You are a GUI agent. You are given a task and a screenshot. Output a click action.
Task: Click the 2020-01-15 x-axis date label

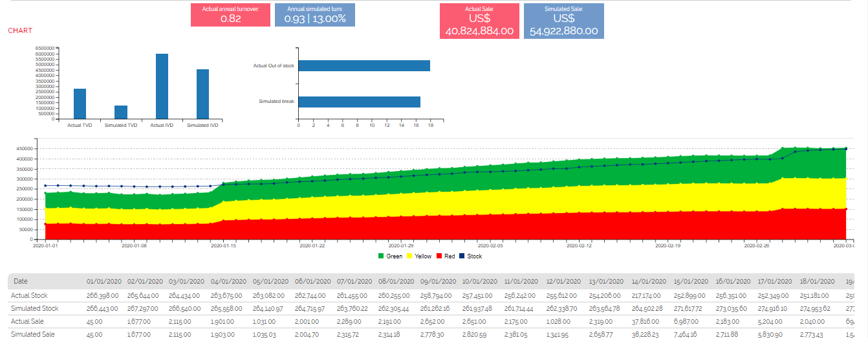pos(224,246)
